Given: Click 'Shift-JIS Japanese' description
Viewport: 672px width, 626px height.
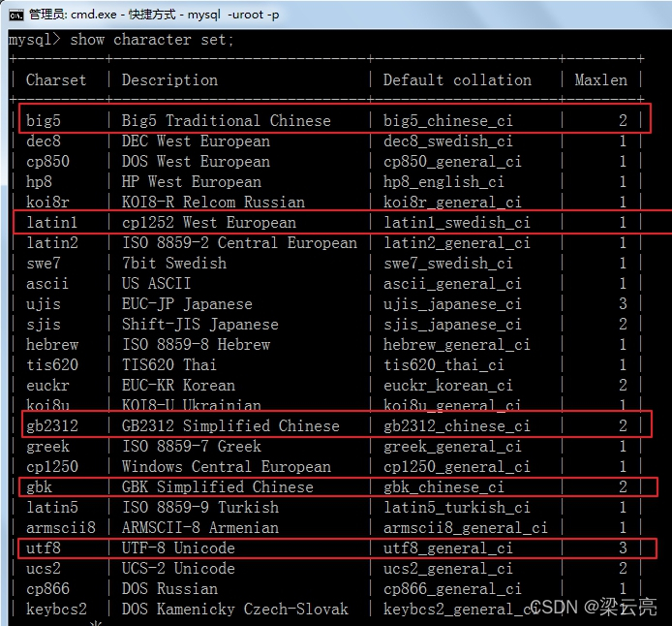Looking at the screenshot, I should click(200, 325).
